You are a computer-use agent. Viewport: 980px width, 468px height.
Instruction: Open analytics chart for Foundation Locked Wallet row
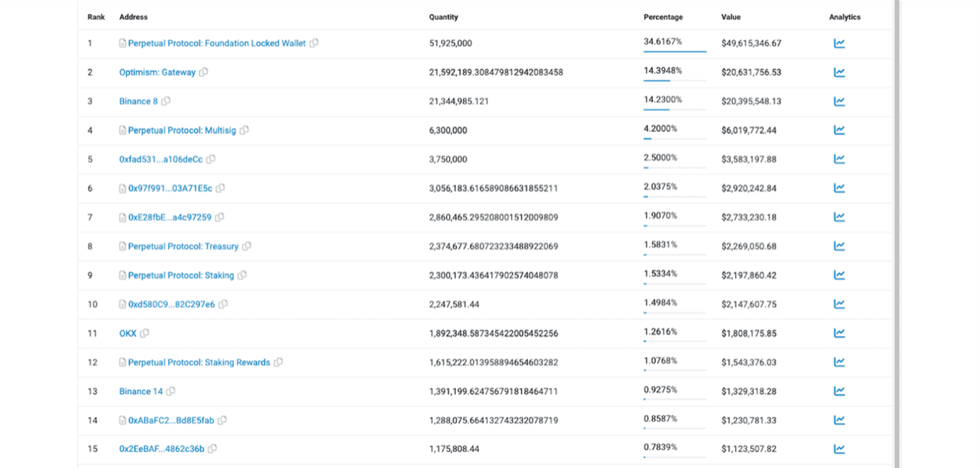coord(839,43)
